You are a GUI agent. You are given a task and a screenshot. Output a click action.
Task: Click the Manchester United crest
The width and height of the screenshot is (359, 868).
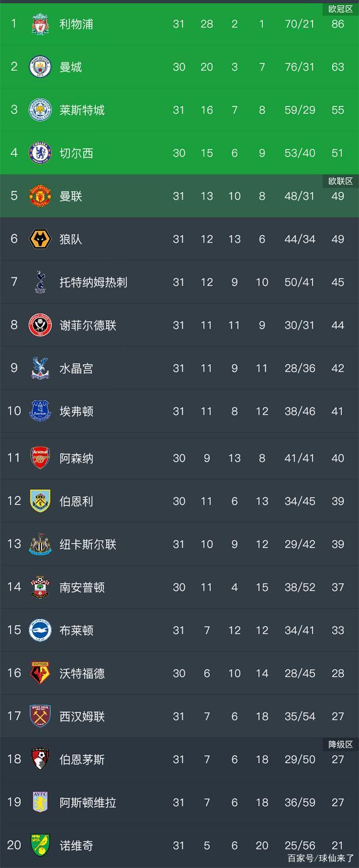coord(40,196)
